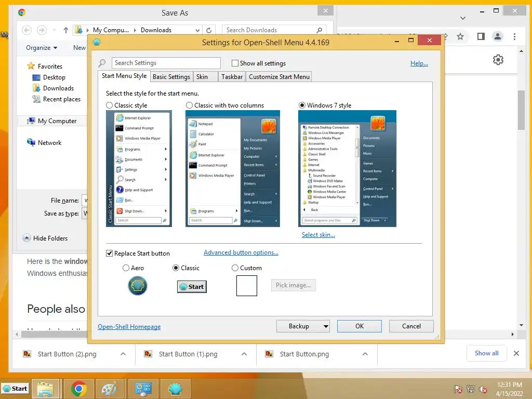Click the Action Center flag tray icon
532x399 pixels.
pyautogui.click(x=458, y=389)
